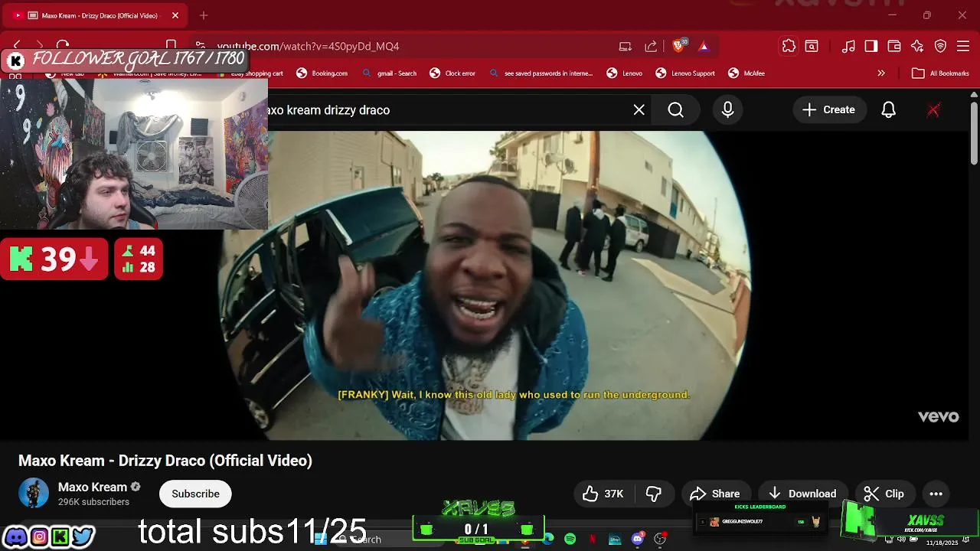Screen dimensions: 980x551
Task: Subscribe to Maxo Kream
Action: [195, 494]
